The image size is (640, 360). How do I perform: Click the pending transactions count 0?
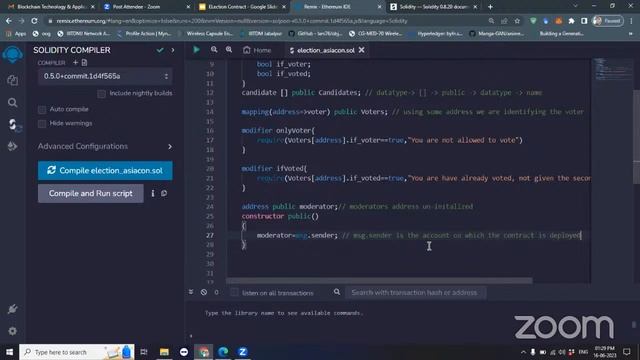(x=216, y=292)
